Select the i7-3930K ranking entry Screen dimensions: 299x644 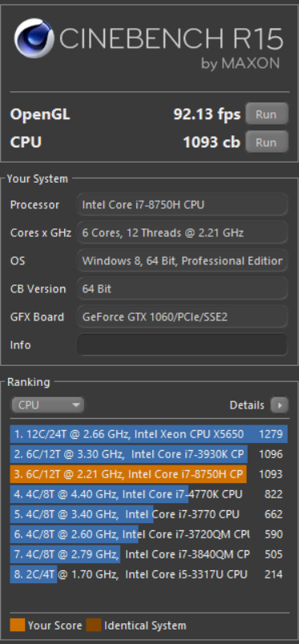click(149, 454)
